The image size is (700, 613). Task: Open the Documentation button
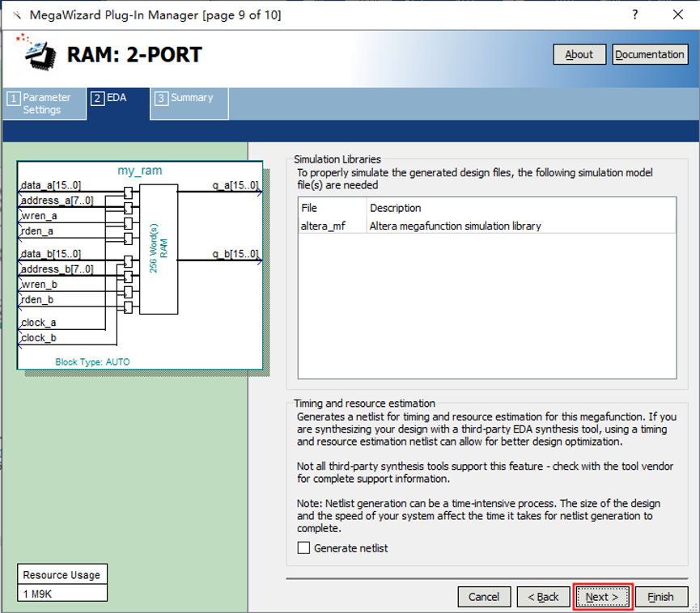tap(649, 54)
